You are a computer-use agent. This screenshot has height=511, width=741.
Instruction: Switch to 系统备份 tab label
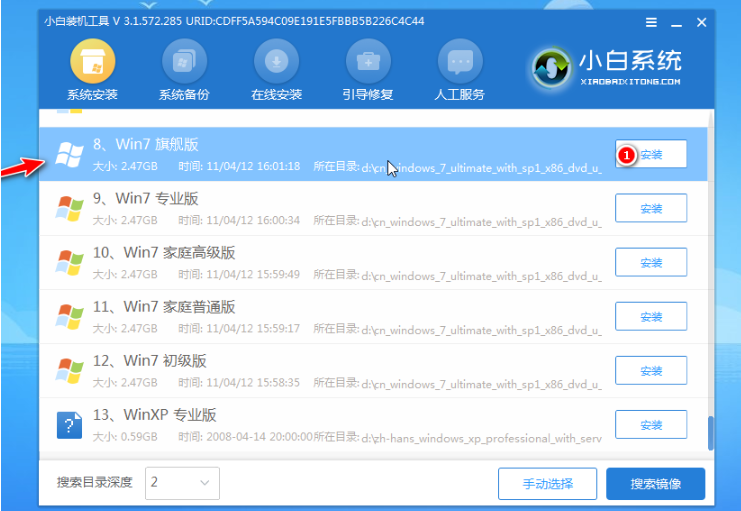point(184,95)
